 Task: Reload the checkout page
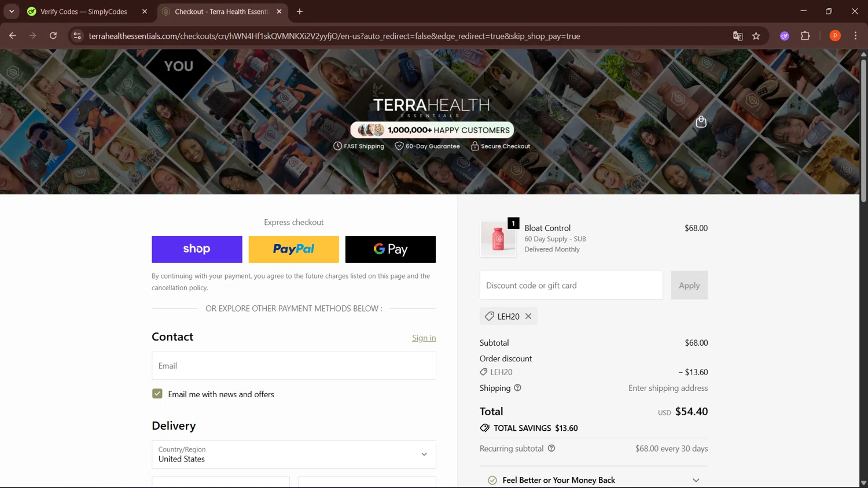tap(53, 36)
